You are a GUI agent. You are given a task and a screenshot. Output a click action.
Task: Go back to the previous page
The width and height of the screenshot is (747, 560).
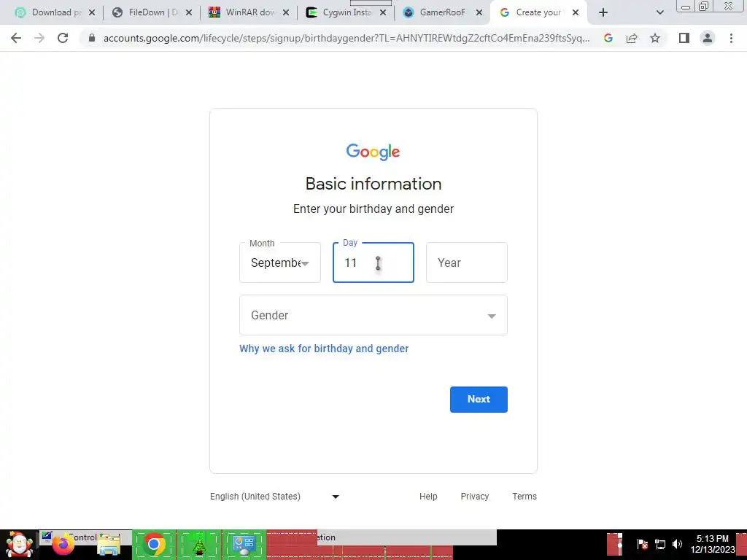pyautogui.click(x=16, y=38)
